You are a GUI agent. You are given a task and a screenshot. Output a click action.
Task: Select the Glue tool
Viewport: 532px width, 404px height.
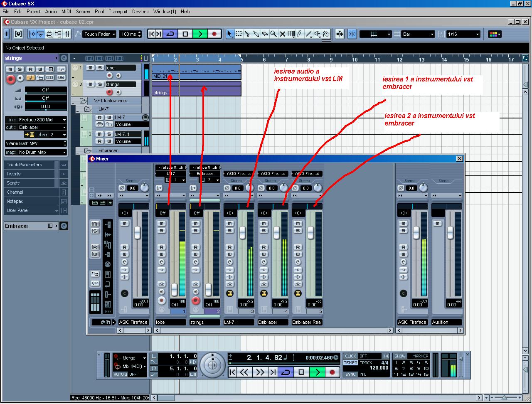click(x=256, y=34)
